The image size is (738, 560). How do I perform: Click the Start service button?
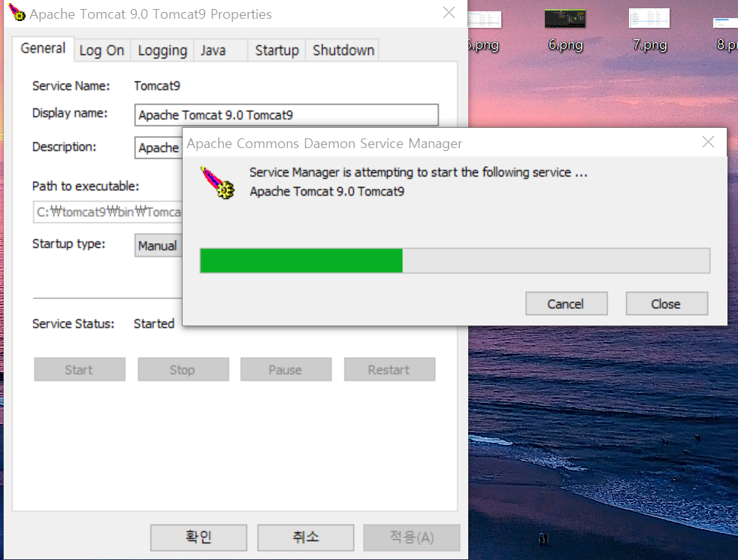click(80, 369)
